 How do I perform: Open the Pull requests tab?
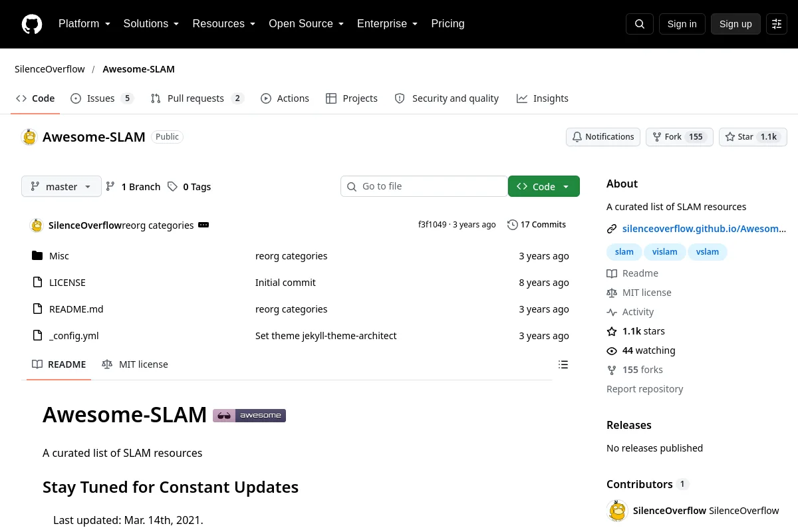(x=198, y=98)
